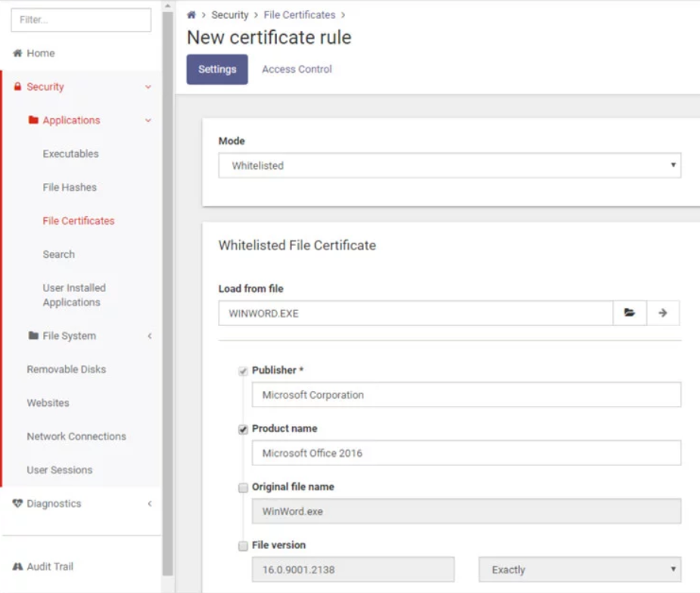Enable the File version checkbox
700x593 pixels.
243,545
